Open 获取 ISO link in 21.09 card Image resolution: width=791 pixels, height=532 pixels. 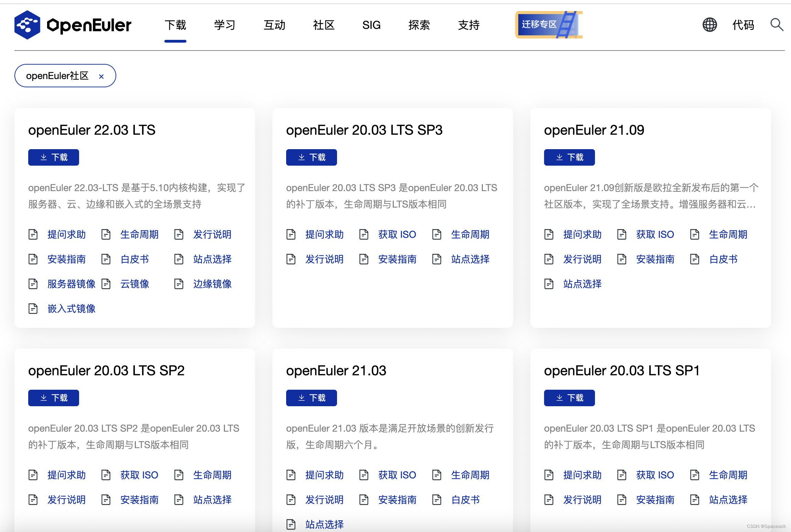pyautogui.click(x=655, y=234)
